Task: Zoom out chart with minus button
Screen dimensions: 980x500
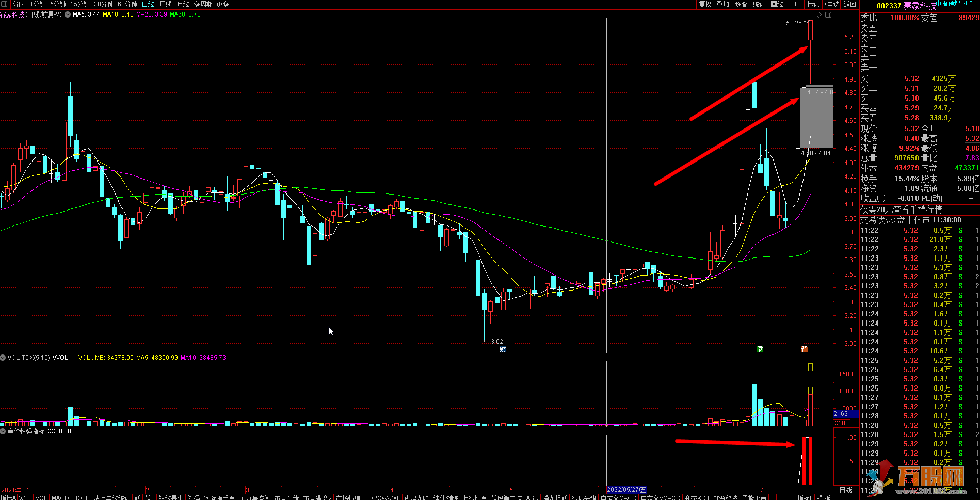Action: click(853, 497)
